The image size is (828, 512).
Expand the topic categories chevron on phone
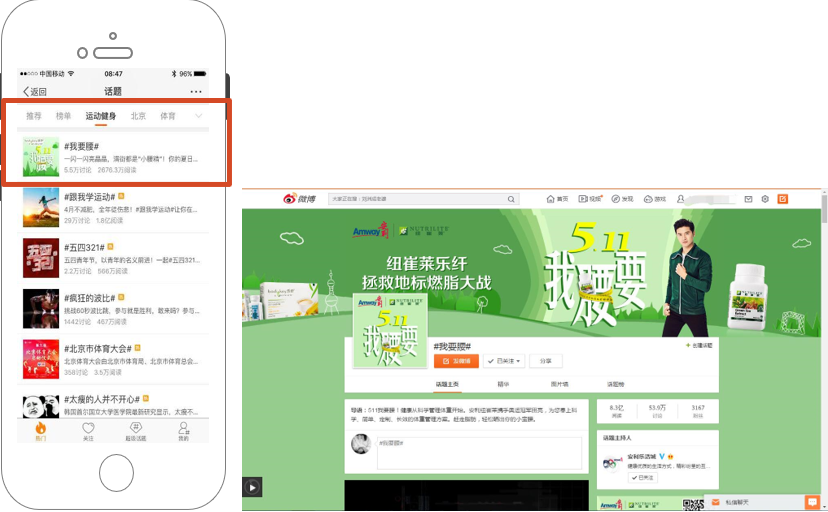pyautogui.click(x=199, y=116)
